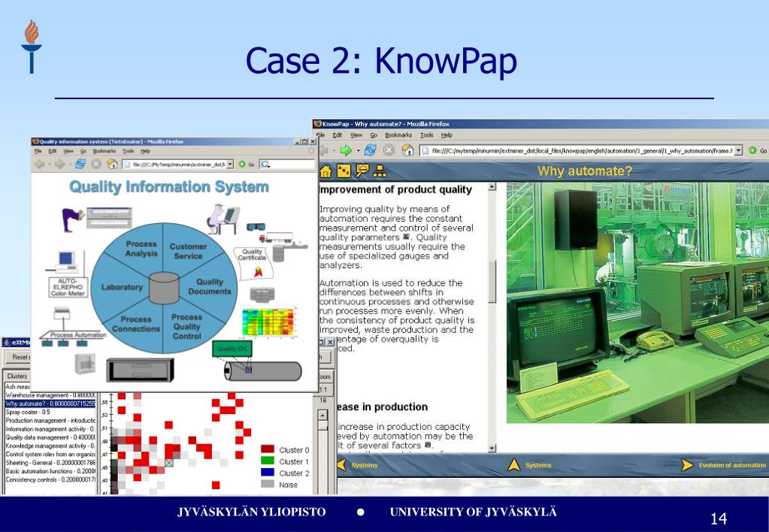Click the Forward arrow in the Quality Information System window
769x532 pixels.
[59, 165]
